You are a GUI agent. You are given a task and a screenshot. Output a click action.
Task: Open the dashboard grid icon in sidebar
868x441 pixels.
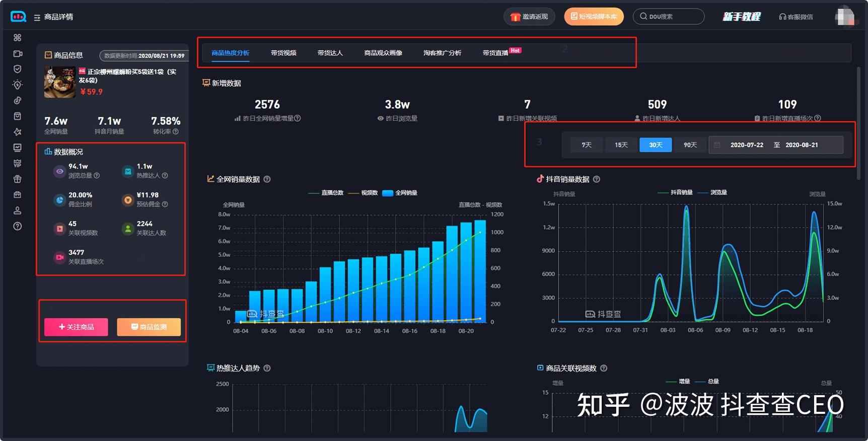[18, 38]
